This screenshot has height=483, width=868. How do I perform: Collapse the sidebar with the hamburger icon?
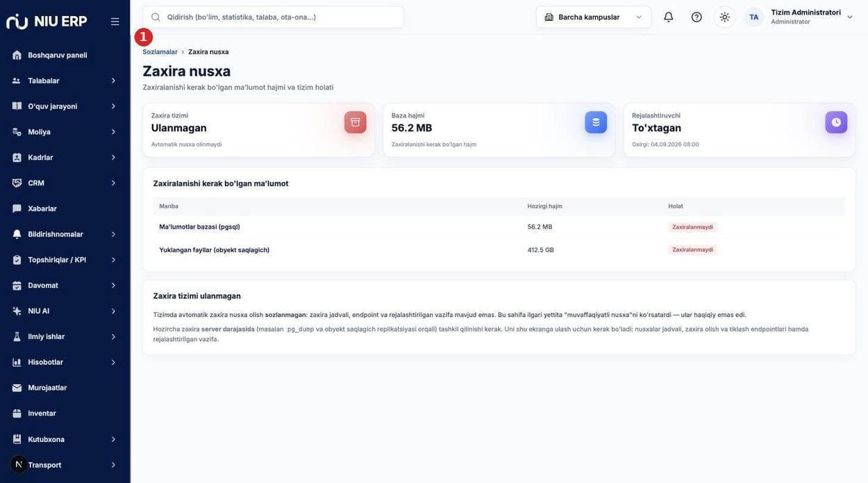(x=115, y=22)
